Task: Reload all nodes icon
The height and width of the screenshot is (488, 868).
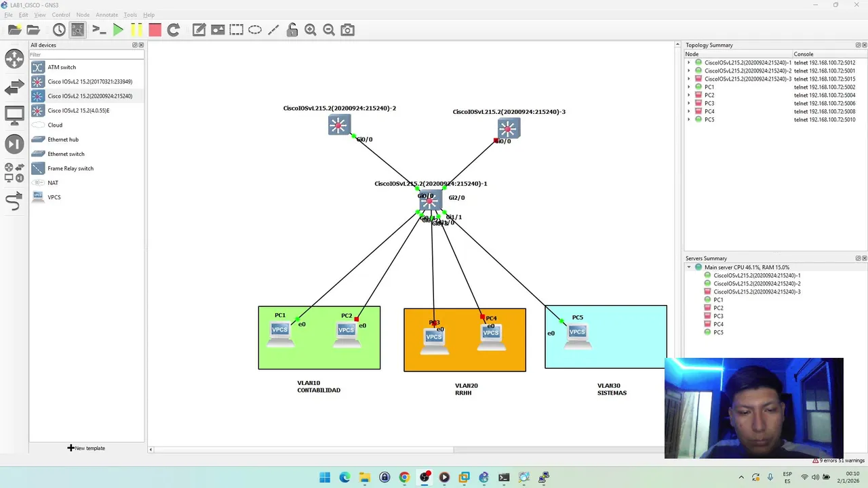Action: coord(174,30)
